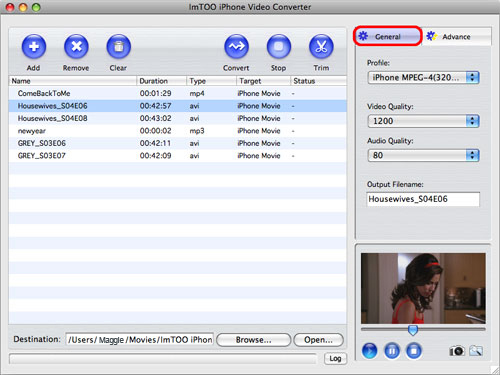Minimize window with yellow button
This screenshot has width=500, height=375.
pyautogui.click(x=23, y=7)
